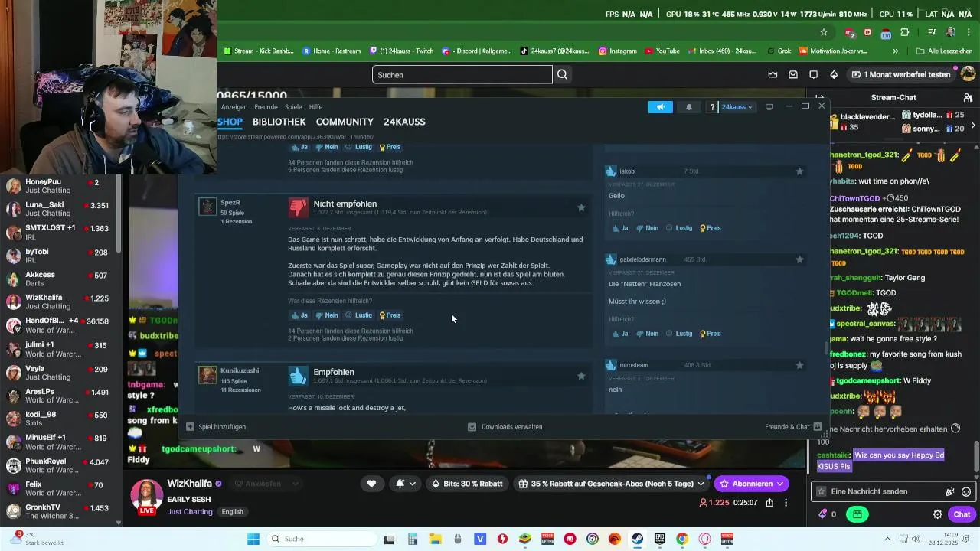Vote Ja on SpezR's review

299,315
